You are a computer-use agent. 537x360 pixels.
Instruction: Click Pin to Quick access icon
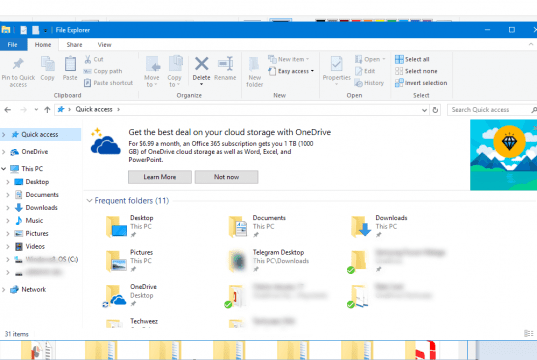pos(18,64)
